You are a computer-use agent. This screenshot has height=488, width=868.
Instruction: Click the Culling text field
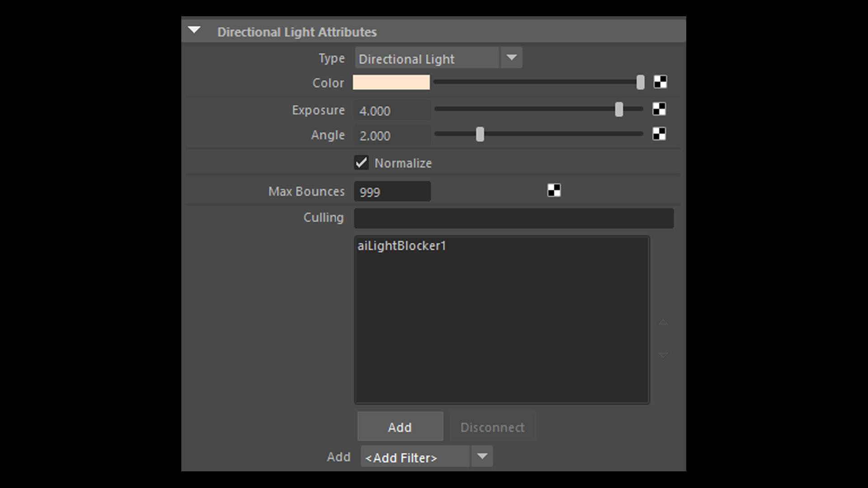point(514,218)
